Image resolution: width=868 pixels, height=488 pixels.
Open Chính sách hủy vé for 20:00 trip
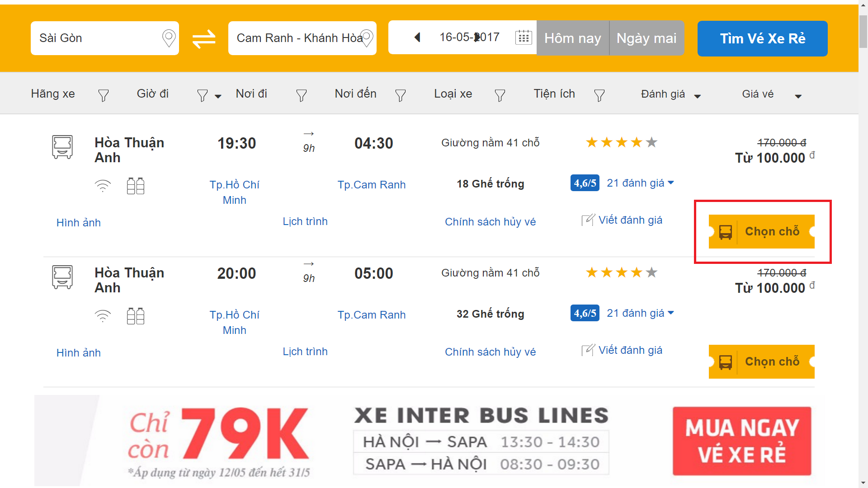pos(490,352)
